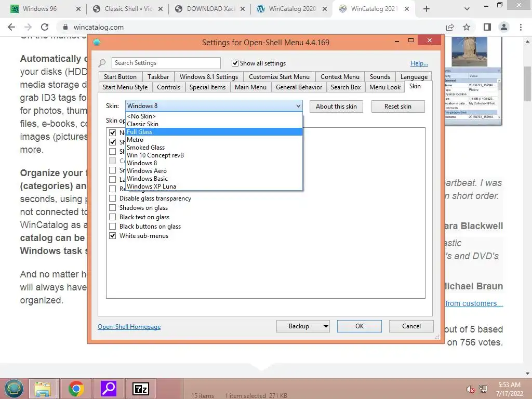Expand the Chrome tab search chevron

pyautogui.click(x=467, y=9)
